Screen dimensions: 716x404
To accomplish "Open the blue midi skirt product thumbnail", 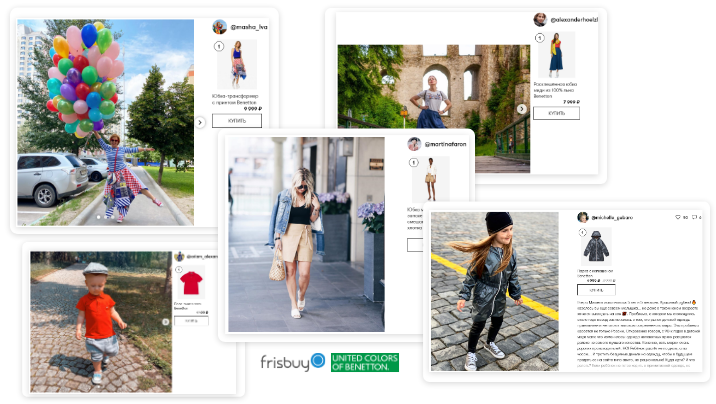I will (556, 55).
